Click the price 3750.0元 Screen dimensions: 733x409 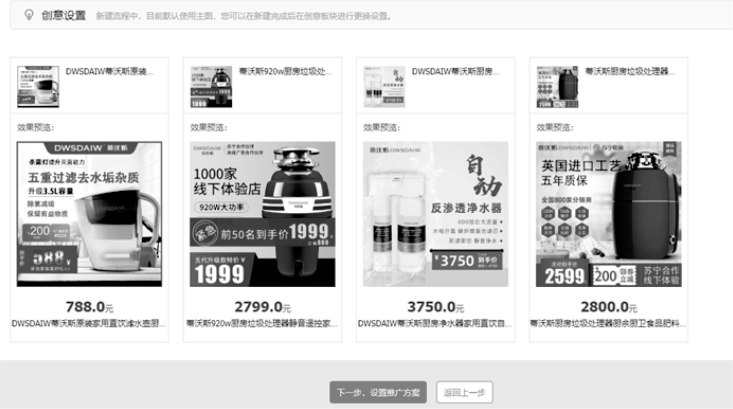coord(436,307)
